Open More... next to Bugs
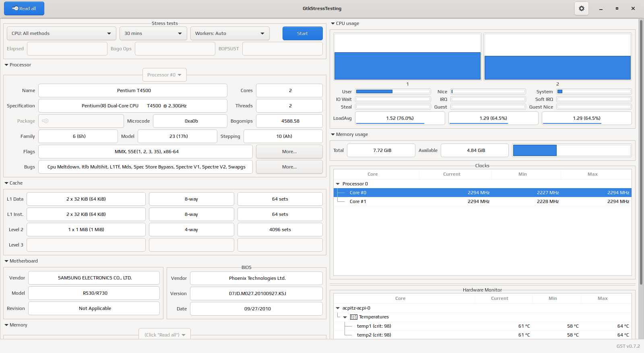Viewport: 644px width, 353px height. [x=289, y=167]
